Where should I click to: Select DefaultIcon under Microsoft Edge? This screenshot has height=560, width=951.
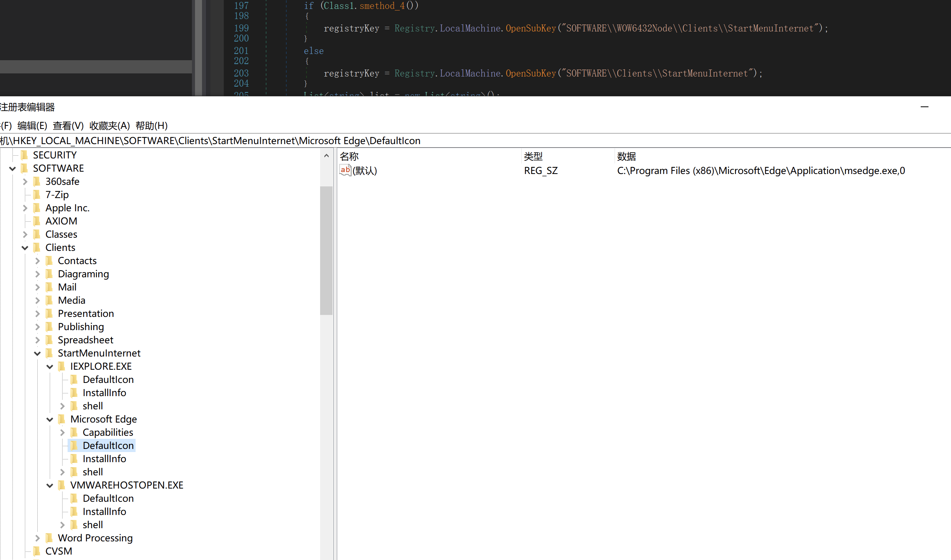[108, 445]
